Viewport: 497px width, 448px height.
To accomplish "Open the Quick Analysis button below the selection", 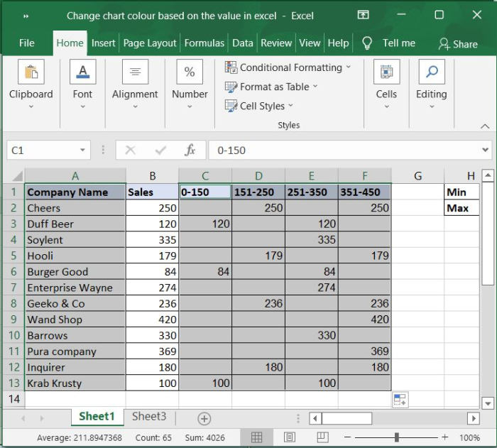I will pos(400,400).
